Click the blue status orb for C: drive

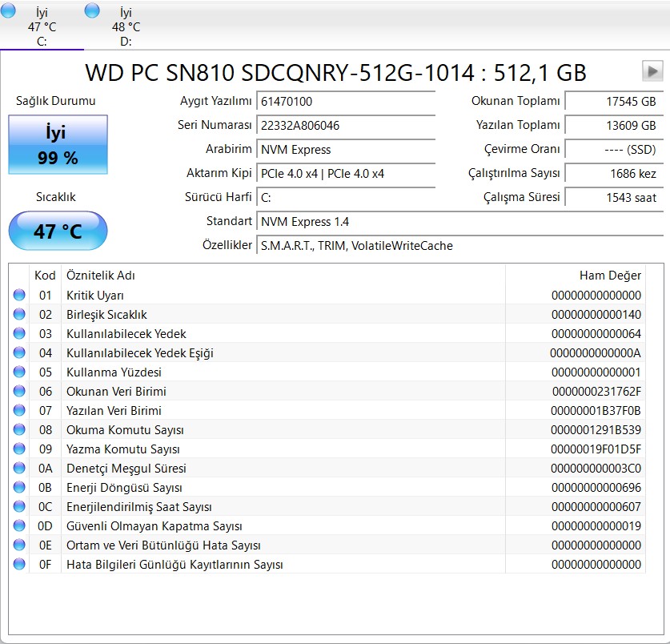tap(9, 11)
